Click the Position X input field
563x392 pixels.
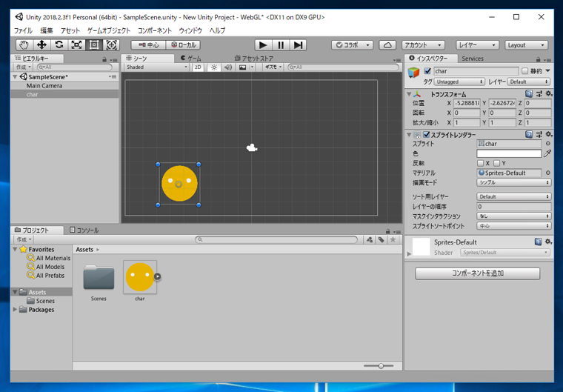coord(467,103)
